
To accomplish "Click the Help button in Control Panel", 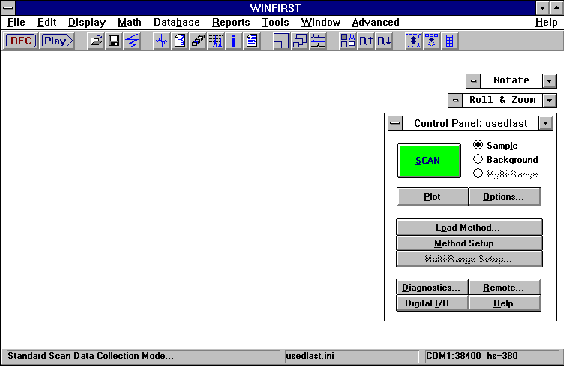I will (504, 303).
